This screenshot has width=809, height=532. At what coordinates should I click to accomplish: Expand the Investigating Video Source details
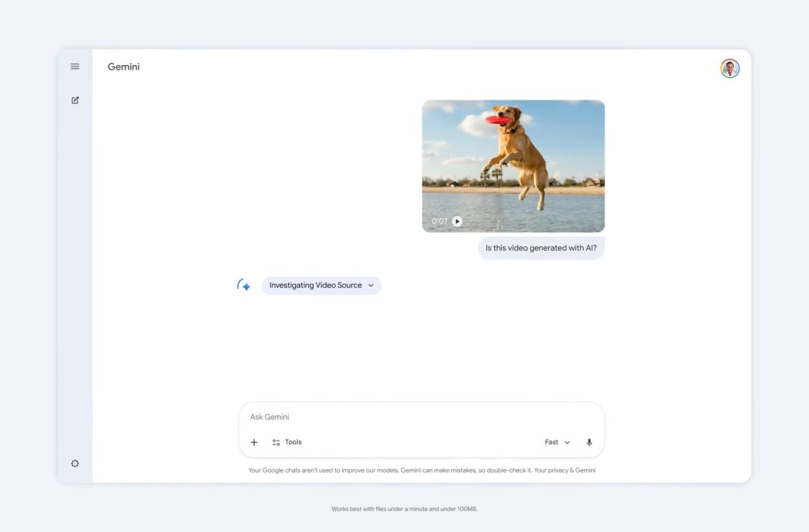[321, 285]
